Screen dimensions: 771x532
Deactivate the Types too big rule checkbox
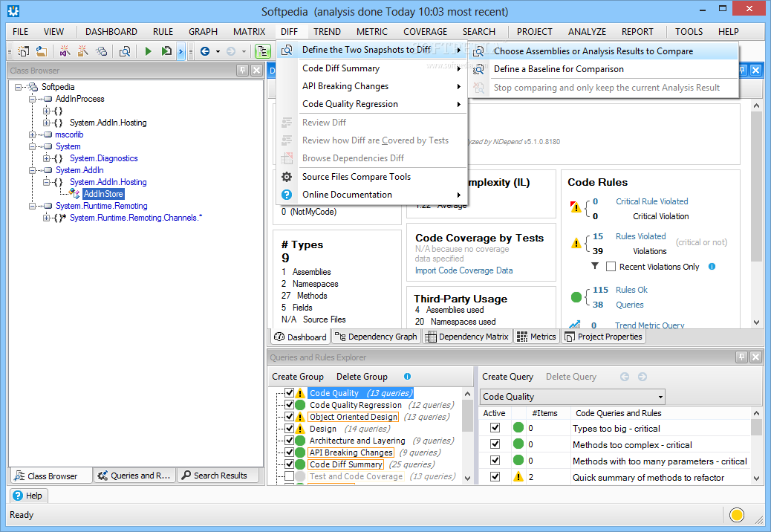click(x=495, y=428)
